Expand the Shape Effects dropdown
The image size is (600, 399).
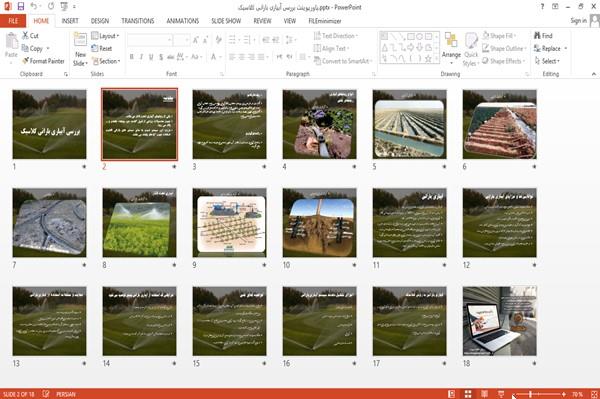click(504, 61)
